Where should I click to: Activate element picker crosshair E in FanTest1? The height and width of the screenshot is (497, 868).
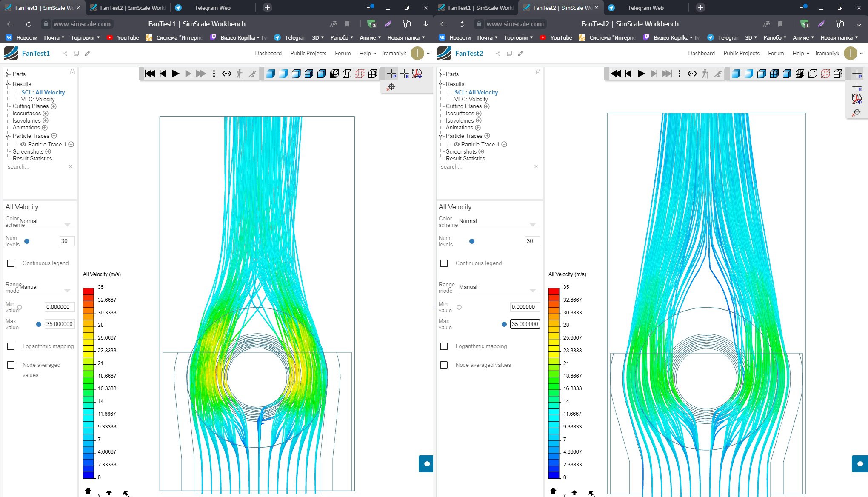pos(404,74)
